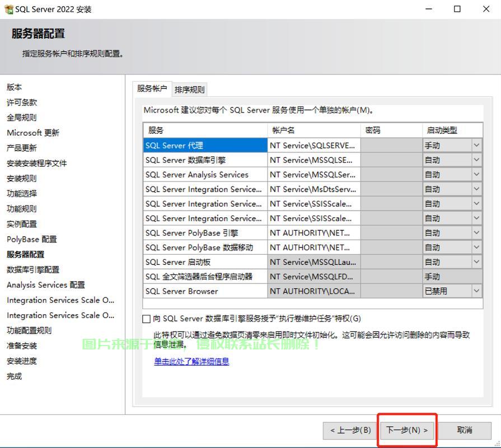Select the SQL 全文筛选器后台程序启动器 cell
This screenshot has height=448, width=501.
[205, 277]
